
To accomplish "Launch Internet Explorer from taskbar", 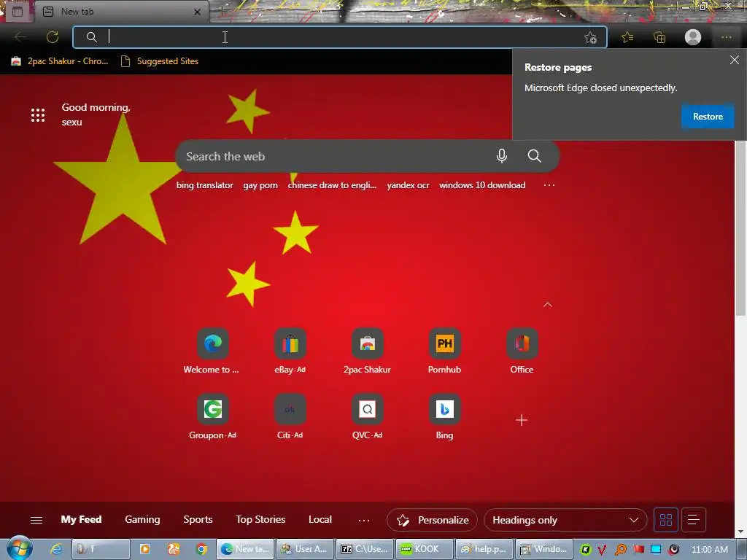I will coord(56,549).
